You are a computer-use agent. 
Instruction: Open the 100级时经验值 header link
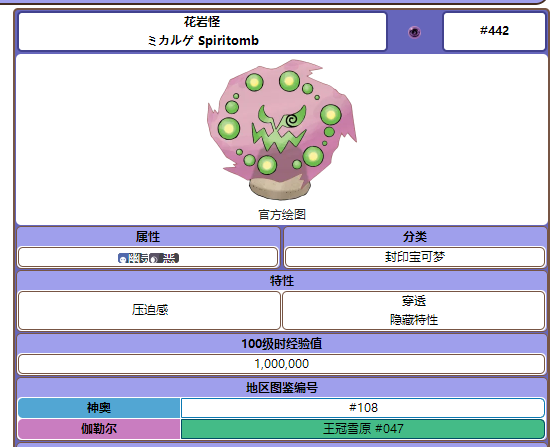click(x=282, y=344)
